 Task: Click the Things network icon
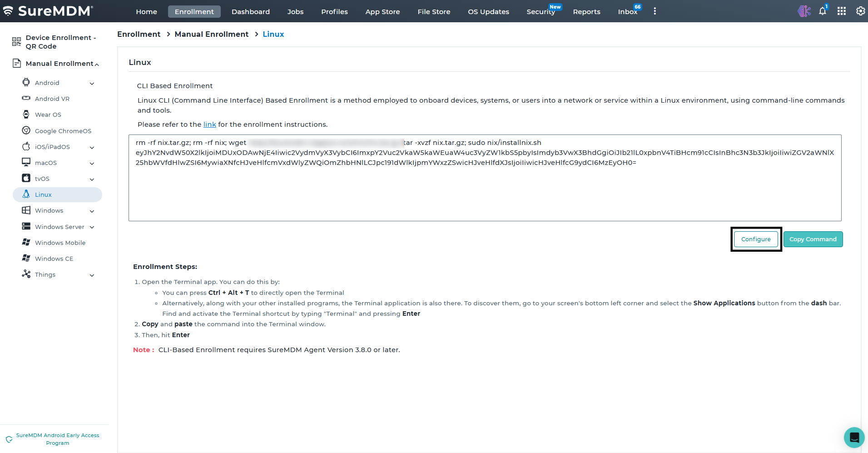pyautogui.click(x=26, y=274)
